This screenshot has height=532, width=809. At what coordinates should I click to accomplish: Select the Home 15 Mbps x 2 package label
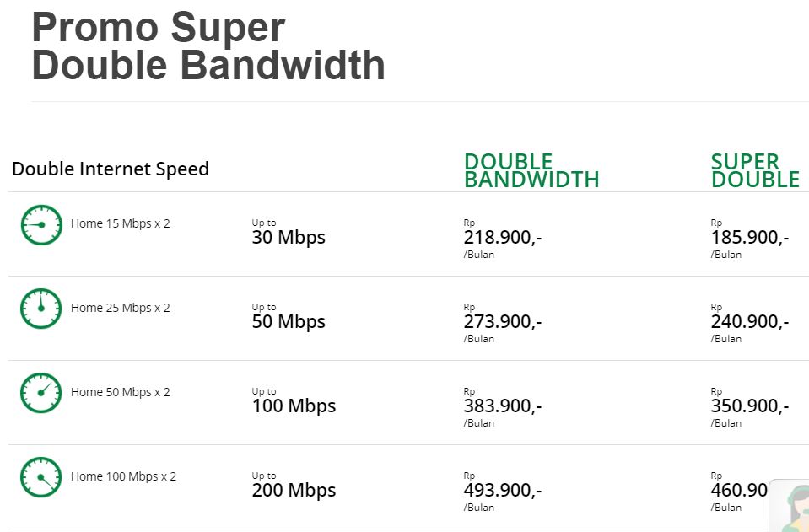click(121, 223)
